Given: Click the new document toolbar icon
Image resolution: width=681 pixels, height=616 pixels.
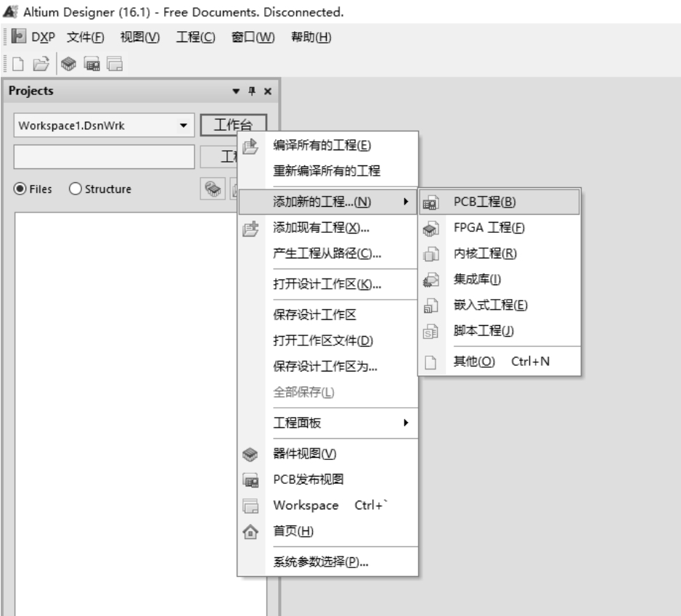Looking at the screenshot, I should [x=18, y=64].
